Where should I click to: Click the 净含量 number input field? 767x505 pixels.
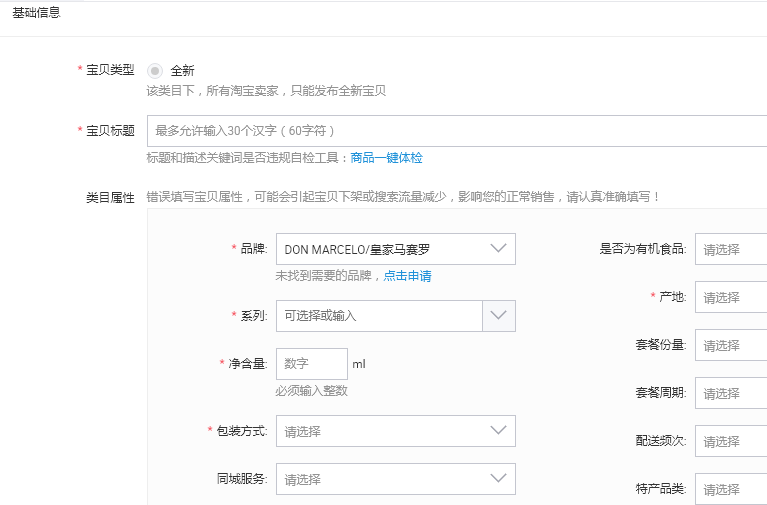tap(312, 364)
